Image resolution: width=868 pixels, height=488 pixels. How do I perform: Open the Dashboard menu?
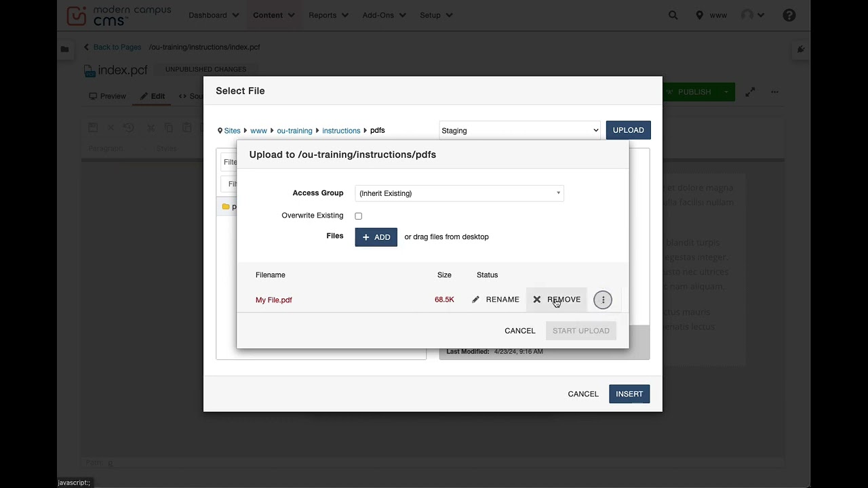[x=214, y=15]
